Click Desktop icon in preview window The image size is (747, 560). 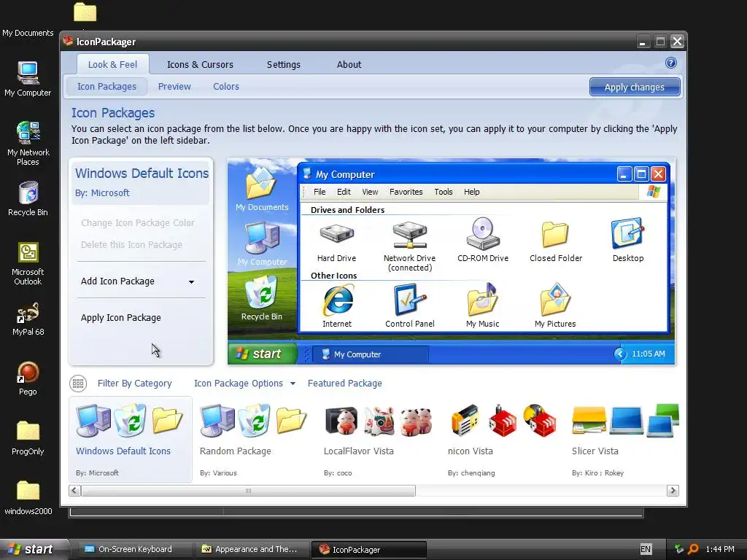click(x=627, y=233)
